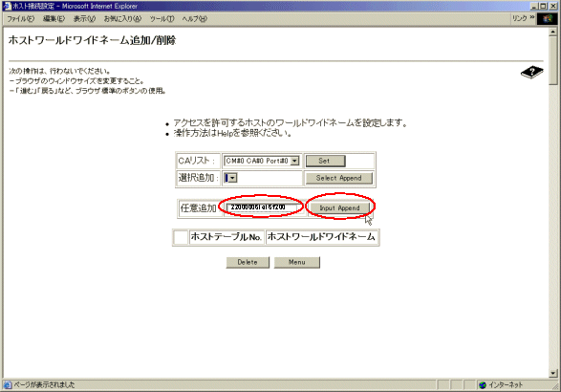Click the Delete button

pos(248,262)
